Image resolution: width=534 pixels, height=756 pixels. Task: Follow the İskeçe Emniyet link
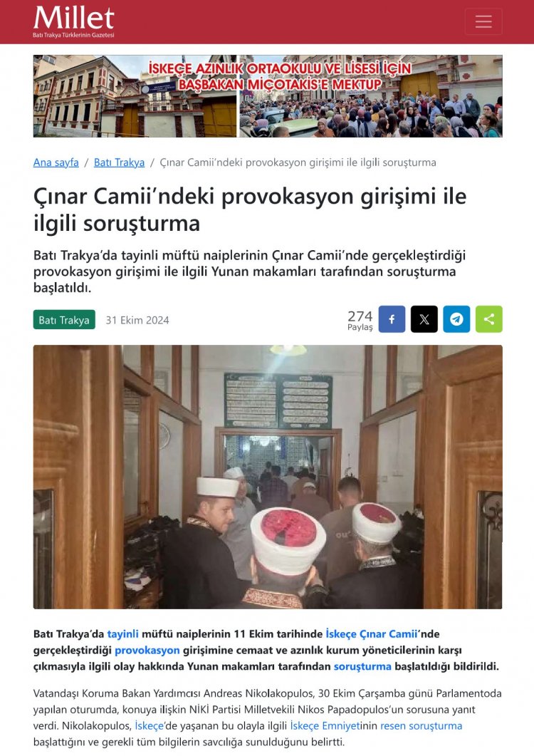coord(325,726)
